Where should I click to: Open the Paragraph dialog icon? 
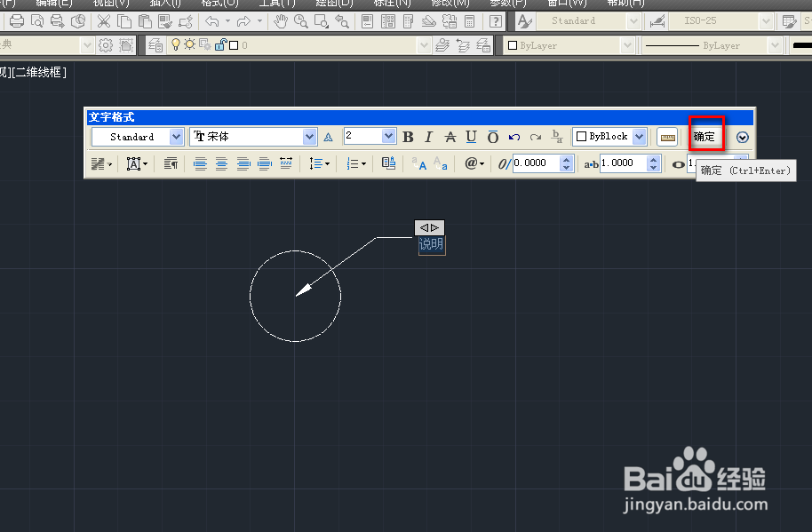[171, 164]
